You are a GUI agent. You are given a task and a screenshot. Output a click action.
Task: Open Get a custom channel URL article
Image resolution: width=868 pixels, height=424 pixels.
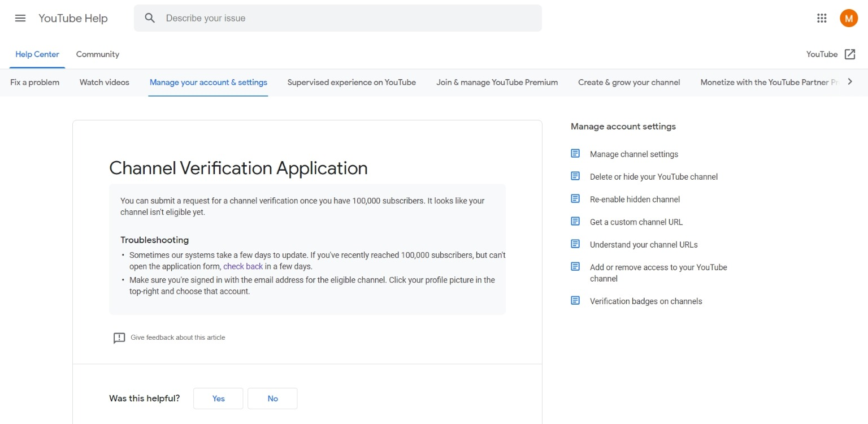click(x=636, y=222)
